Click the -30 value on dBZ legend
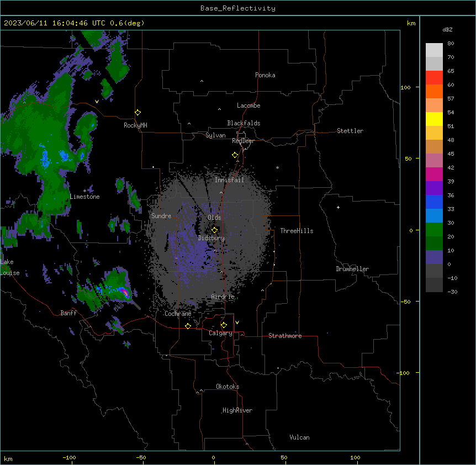 coord(452,292)
